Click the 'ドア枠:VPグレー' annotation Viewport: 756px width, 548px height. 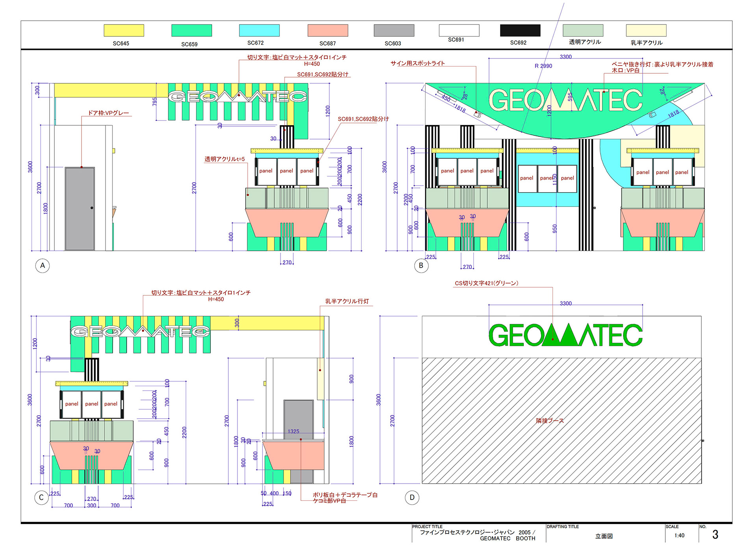108,113
